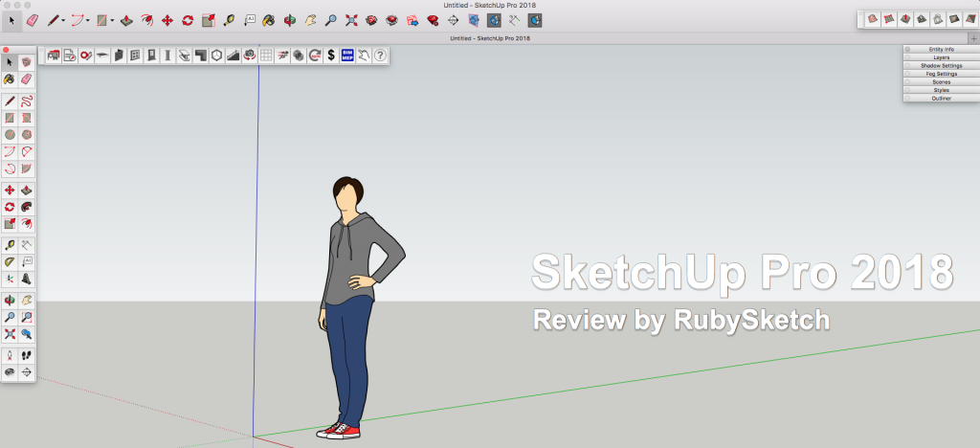Viewport: 980px width, 448px height.
Task: Activate the Walk footprints tool
Action: click(26, 355)
